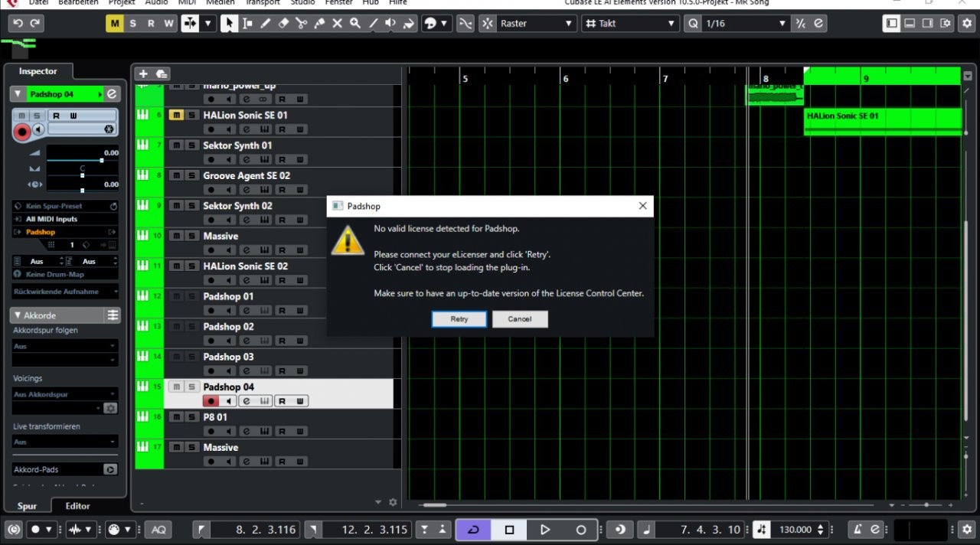Image resolution: width=980 pixels, height=545 pixels.
Task: Solo the Sektor Synth 01 track
Action: click(192, 145)
